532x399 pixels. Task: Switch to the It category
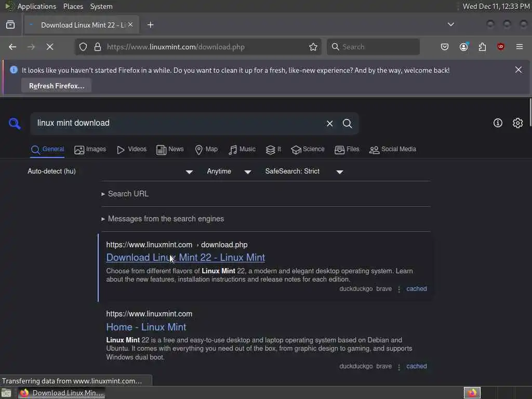click(273, 149)
